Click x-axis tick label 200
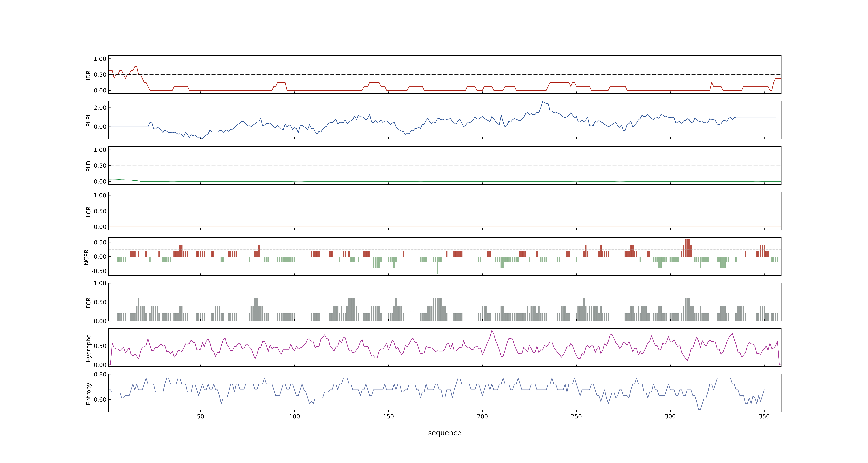The width and height of the screenshot is (868, 463). 482,416
